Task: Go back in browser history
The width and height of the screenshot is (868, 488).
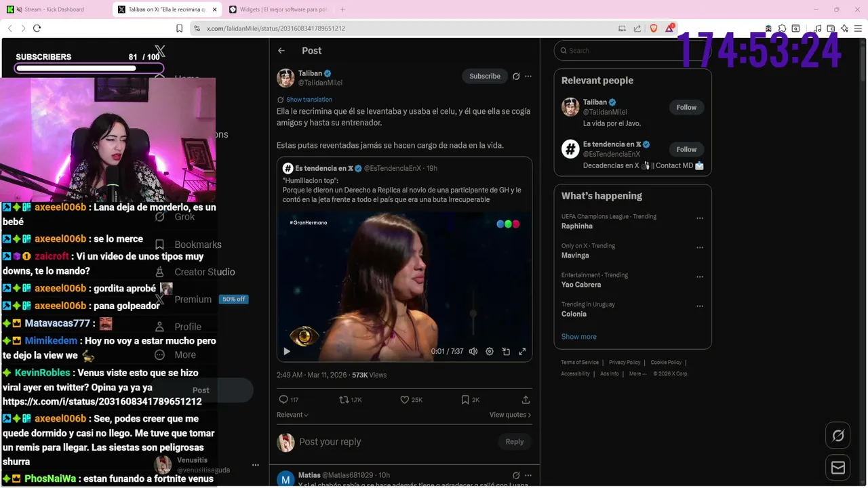Action: (9, 28)
